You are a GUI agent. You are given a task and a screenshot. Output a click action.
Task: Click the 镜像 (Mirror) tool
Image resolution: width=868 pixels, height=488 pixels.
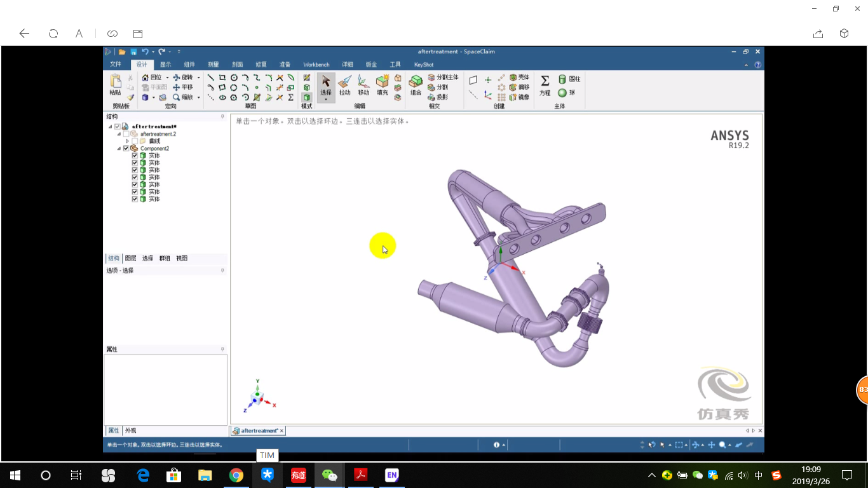coord(519,97)
